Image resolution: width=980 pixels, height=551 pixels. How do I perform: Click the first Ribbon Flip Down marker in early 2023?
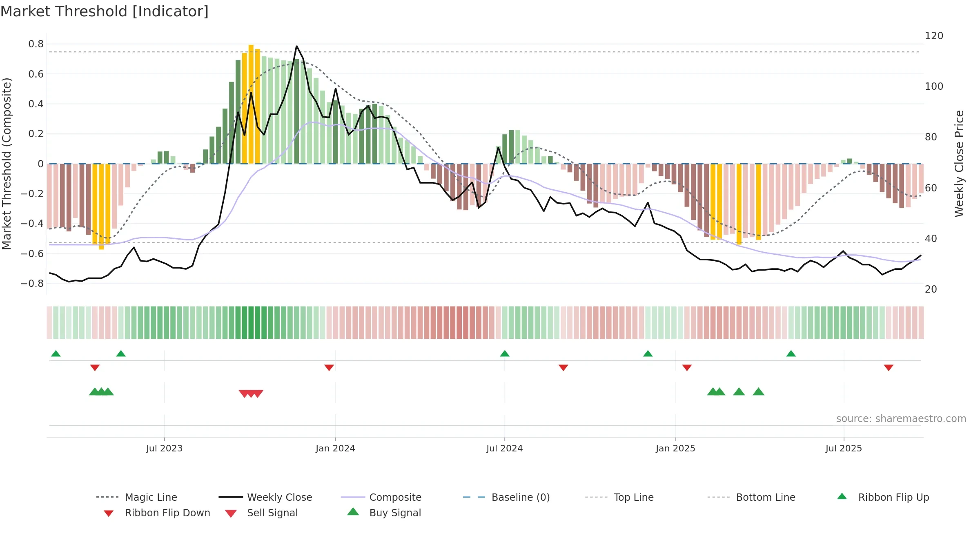(x=95, y=368)
